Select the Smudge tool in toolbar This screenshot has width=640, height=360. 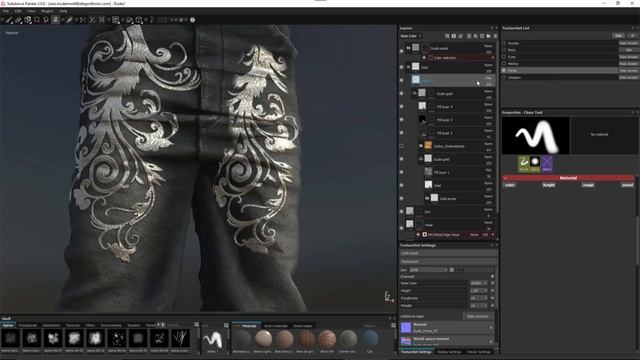click(46, 20)
